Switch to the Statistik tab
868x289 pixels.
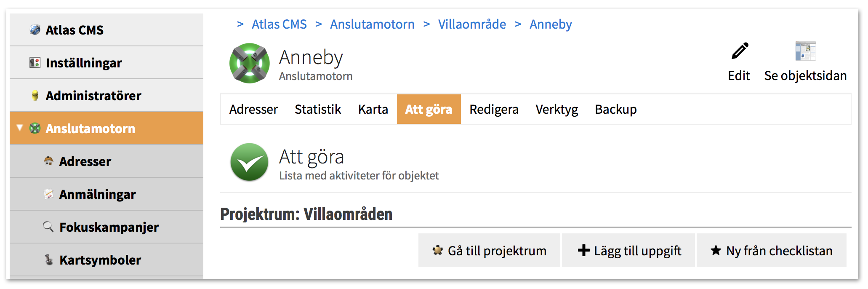[318, 109]
